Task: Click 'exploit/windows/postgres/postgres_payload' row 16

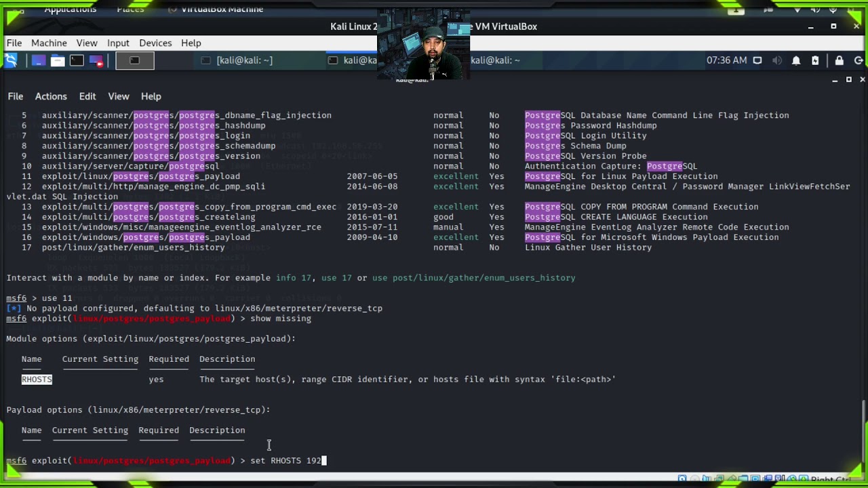Action: click(146, 237)
